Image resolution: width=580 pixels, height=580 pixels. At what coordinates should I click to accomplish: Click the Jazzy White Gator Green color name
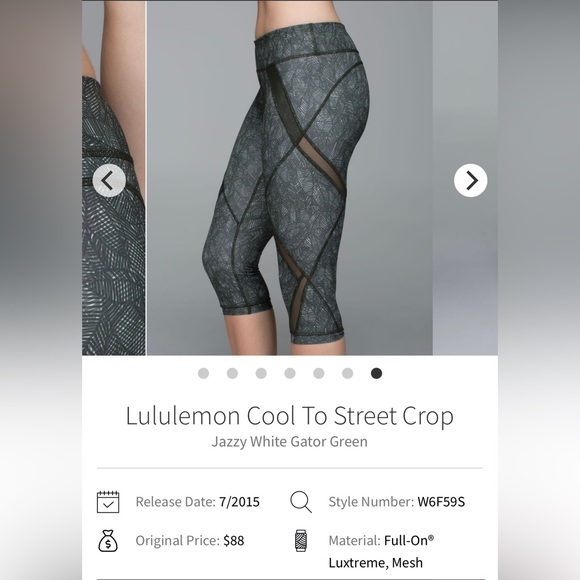[x=290, y=442]
